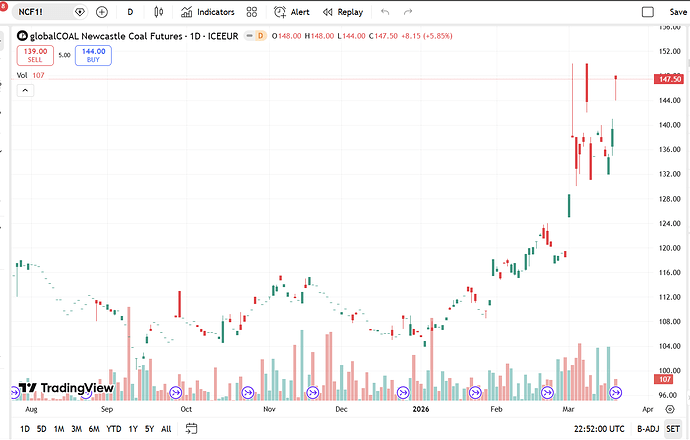Open the D interval selector
This screenshot has width=690, height=440.
click(130, 12)
